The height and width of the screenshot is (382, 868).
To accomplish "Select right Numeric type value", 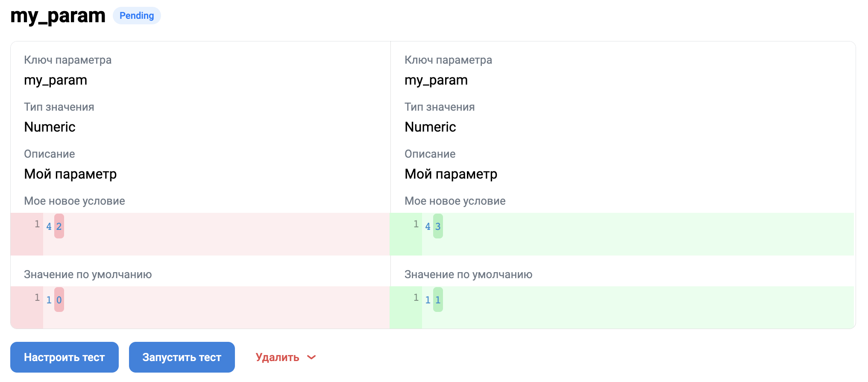I will [x=430, y=127].
